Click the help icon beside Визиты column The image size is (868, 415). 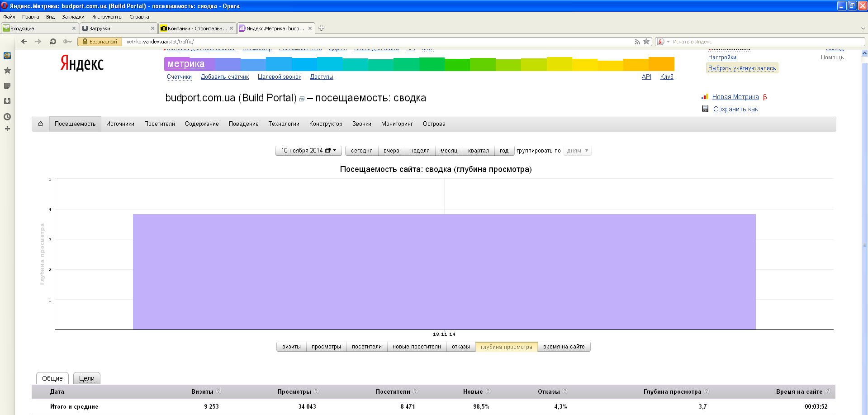point(218,391)
